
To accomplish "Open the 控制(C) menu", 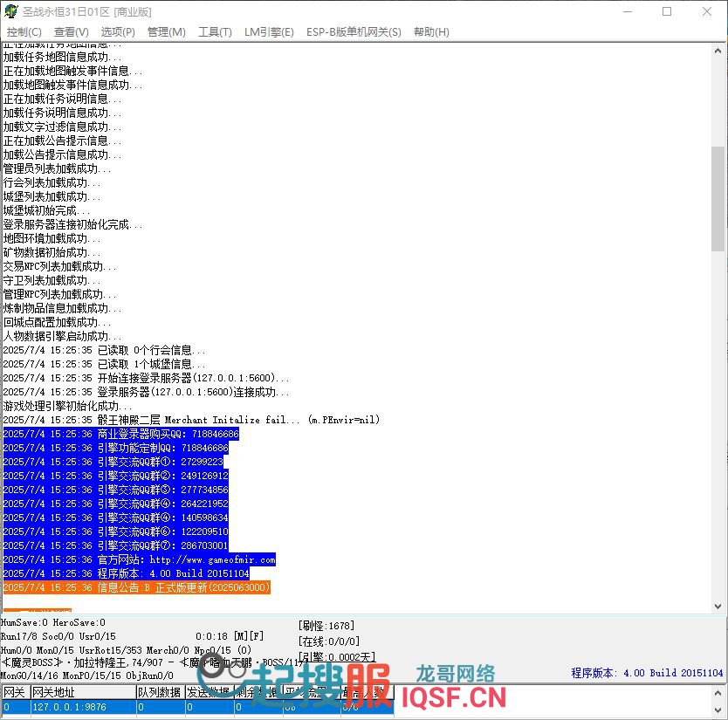I will (x=24, y=32).
